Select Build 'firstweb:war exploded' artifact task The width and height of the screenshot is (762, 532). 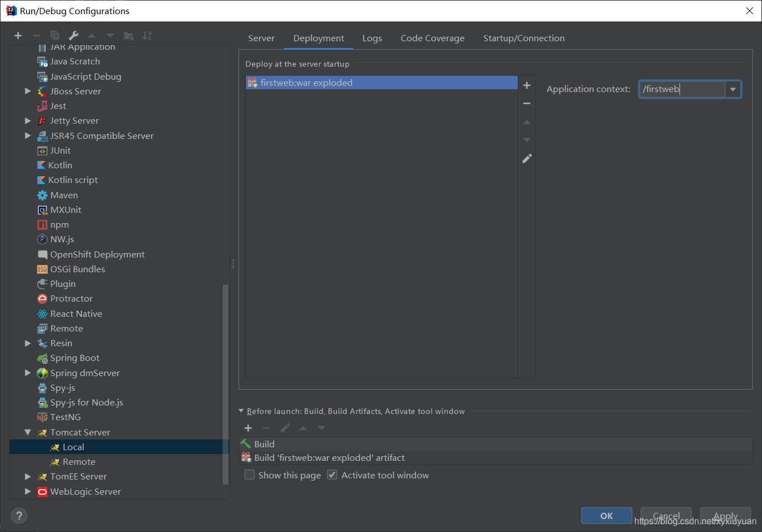496,457
